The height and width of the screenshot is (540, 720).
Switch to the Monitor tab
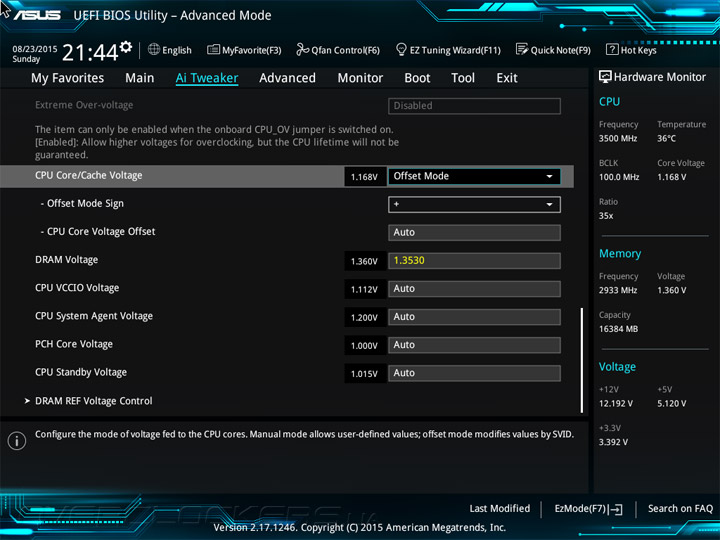(360, 78)
